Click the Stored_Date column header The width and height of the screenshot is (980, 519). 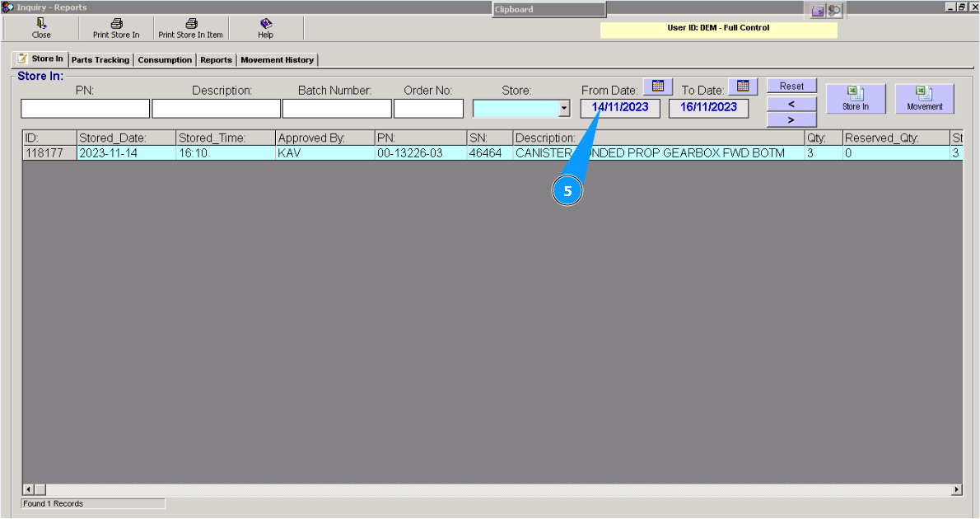point(126,138)
